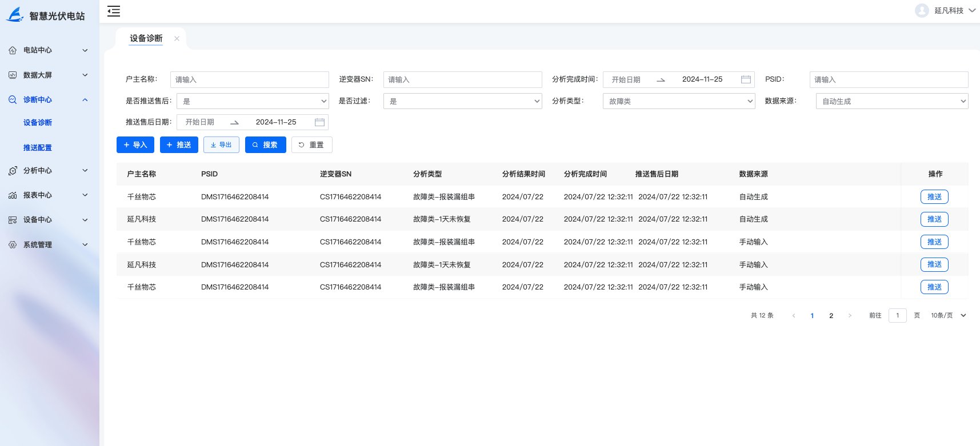Click the 电站中心 home icon
The image size is (980, 446).
[x=13, y=50]
